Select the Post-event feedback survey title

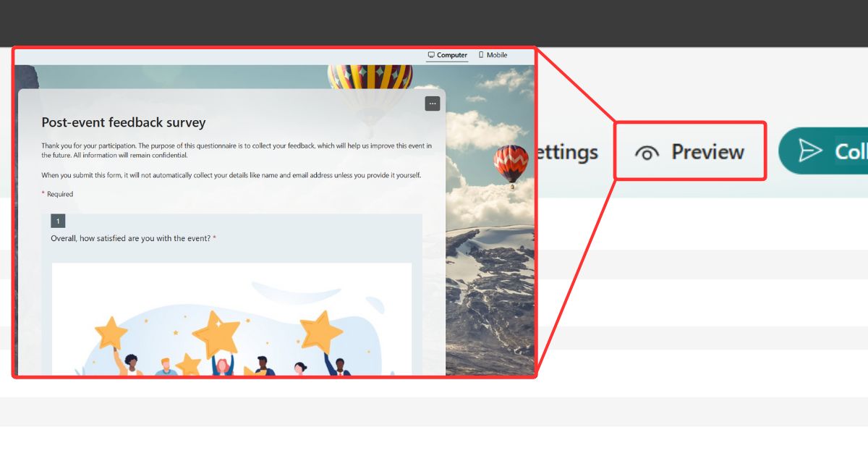124,122
